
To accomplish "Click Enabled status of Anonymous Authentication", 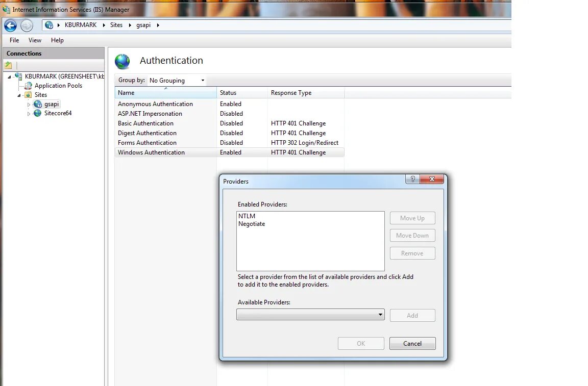I will click(231, 104).
